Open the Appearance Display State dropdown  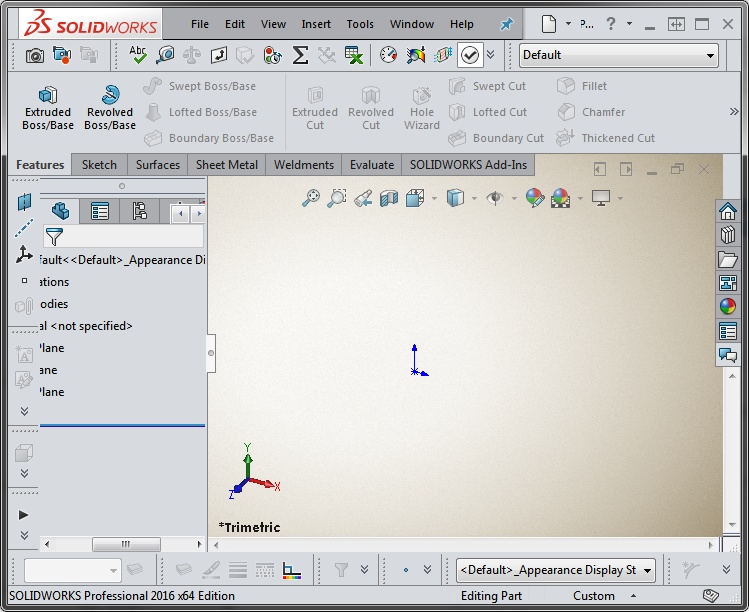click(556, 570)
